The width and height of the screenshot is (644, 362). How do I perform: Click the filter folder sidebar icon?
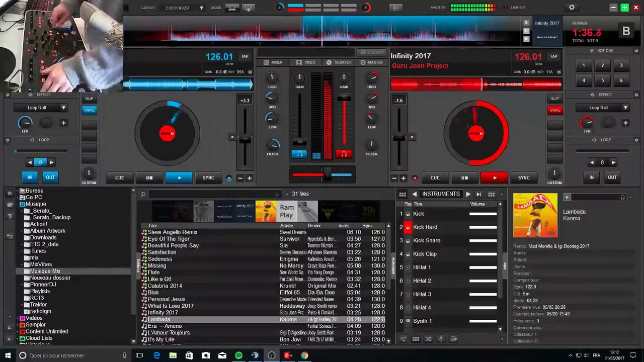10,216
